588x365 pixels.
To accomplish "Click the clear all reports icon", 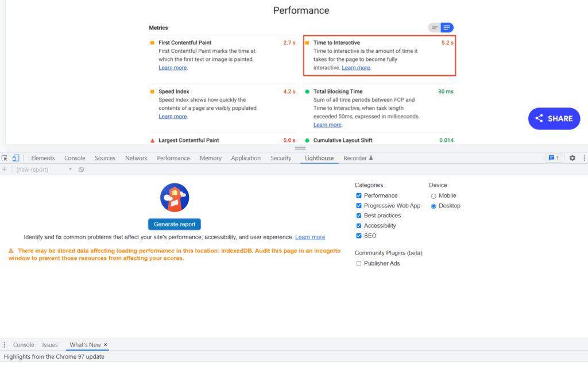I will pyautogui.click(x=82, y=170).
